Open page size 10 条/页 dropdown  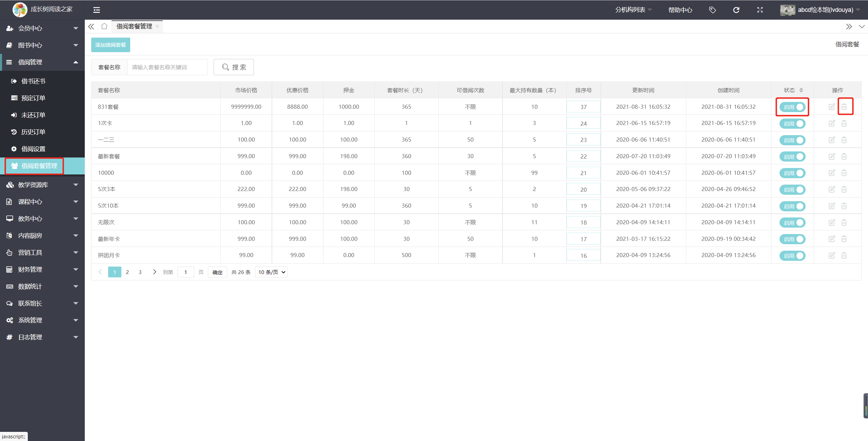[x=271, y=272]
